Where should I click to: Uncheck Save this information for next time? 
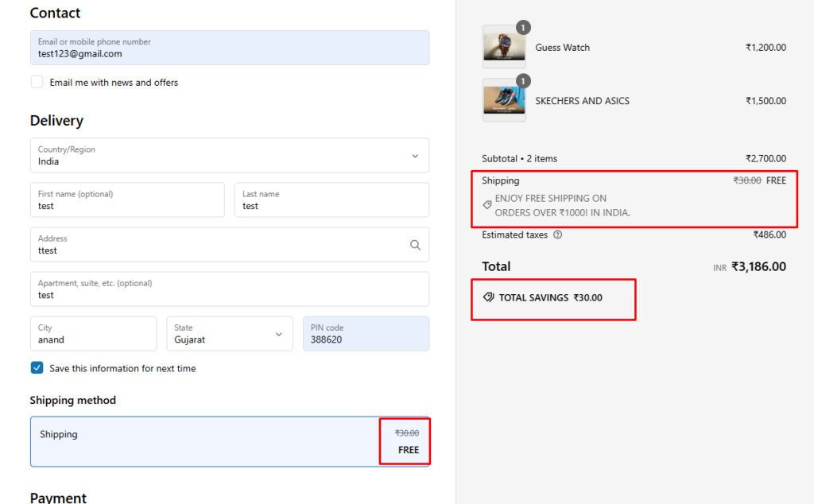37,368
